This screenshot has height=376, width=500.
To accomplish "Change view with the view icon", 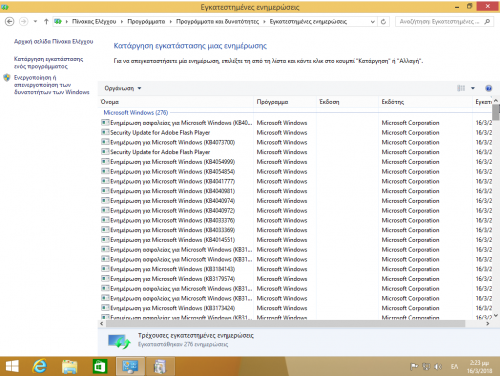I will [x=461, y=88].
